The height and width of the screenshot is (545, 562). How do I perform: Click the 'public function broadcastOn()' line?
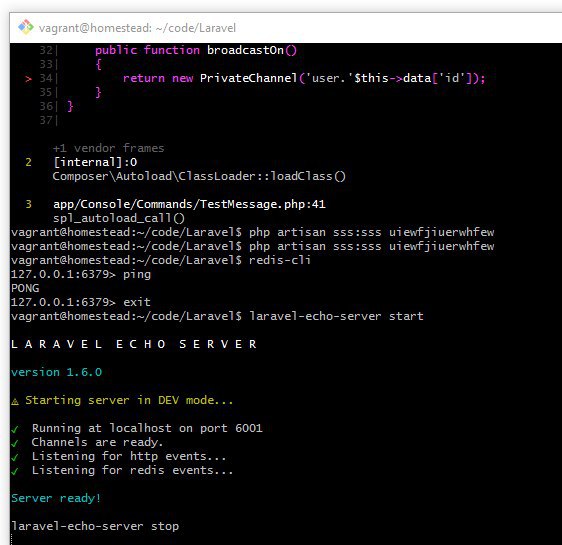(196, 50)
